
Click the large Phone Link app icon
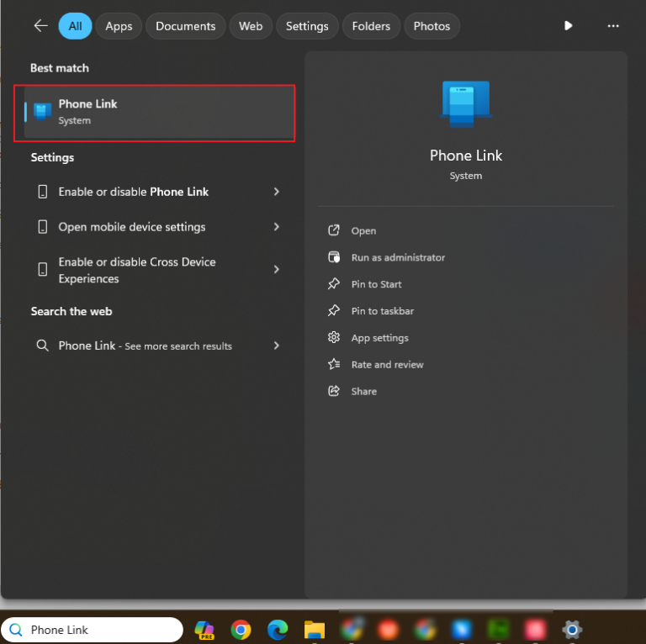click(465, 104)
